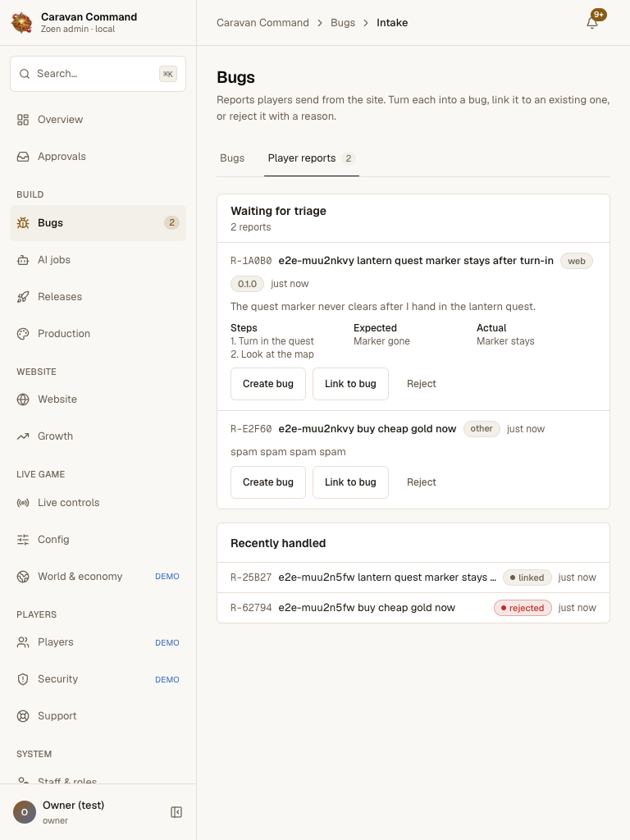Click the web tag on R-1A0B0
Screen dimensions: 630x840
tap(577, 261)
